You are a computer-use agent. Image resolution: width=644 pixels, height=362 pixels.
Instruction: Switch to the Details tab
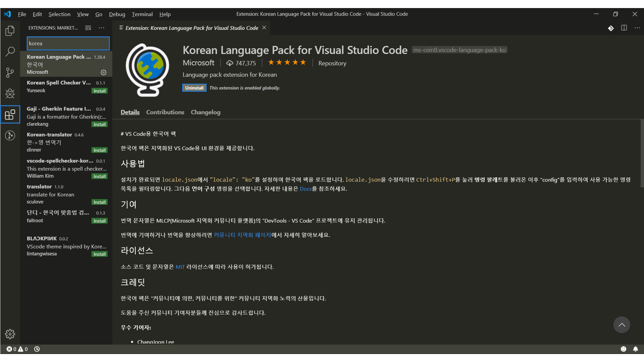click(130, 112)
